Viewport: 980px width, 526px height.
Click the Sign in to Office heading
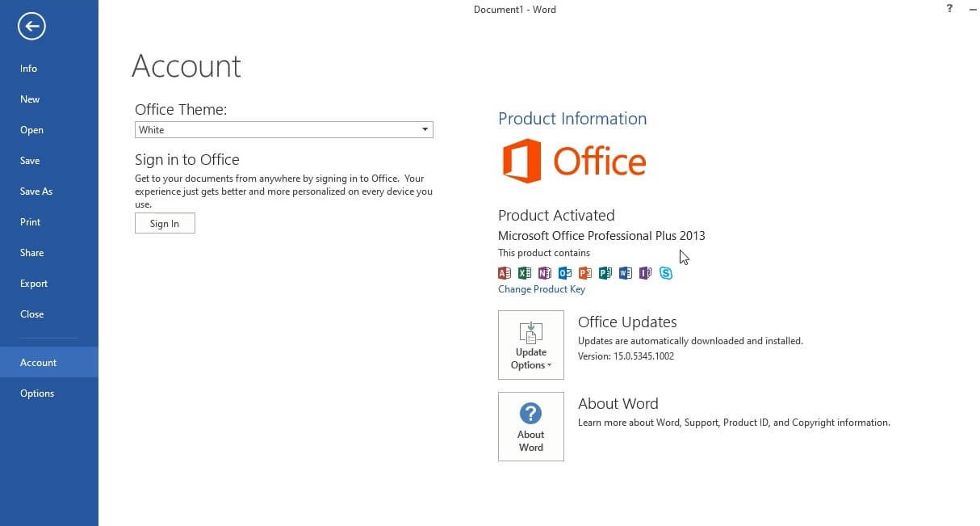[x=187, y=160]
